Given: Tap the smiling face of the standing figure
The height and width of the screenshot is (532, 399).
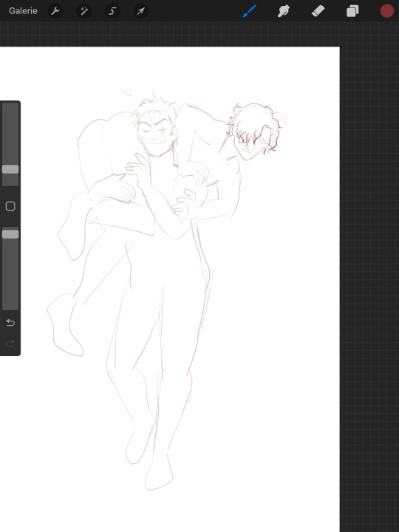Looking at the screenshot, I should (x=155, y=136).
